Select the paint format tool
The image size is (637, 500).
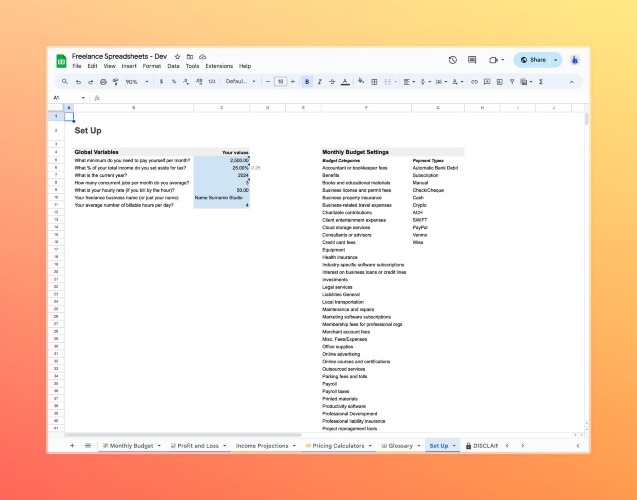[x=116, y=82]
